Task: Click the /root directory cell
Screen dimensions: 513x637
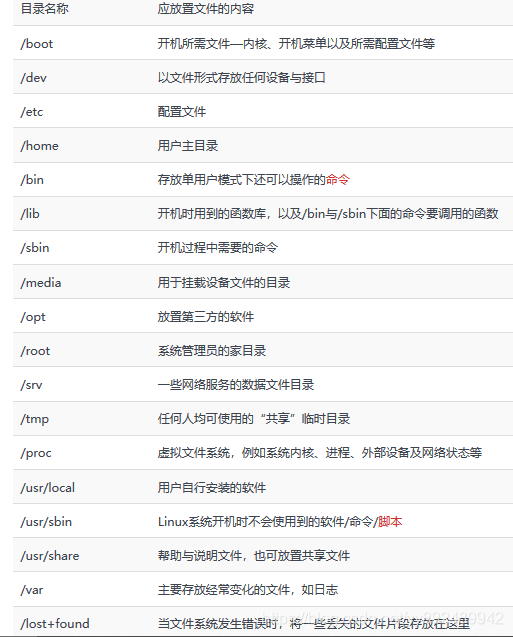Action: pyautogui.click(x=36, y=351)
